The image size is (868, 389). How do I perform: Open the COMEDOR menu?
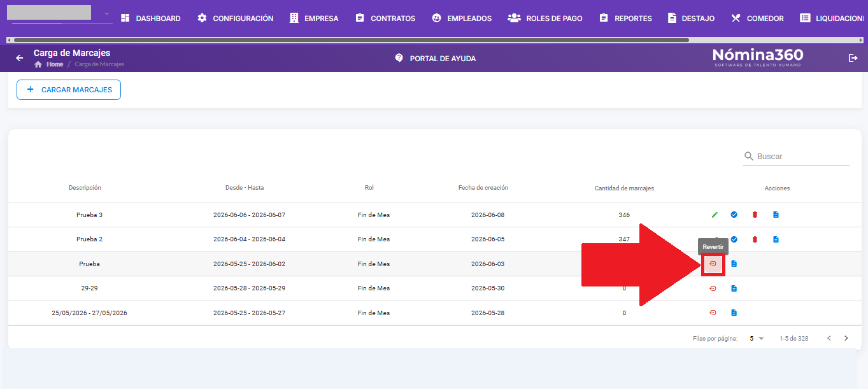pos(757,18)
